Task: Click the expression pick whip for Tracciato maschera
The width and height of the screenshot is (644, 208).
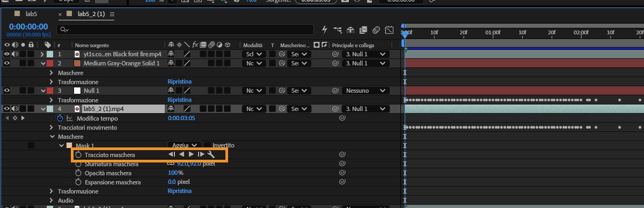Action: pyautogui.click(x=342, y=155)
